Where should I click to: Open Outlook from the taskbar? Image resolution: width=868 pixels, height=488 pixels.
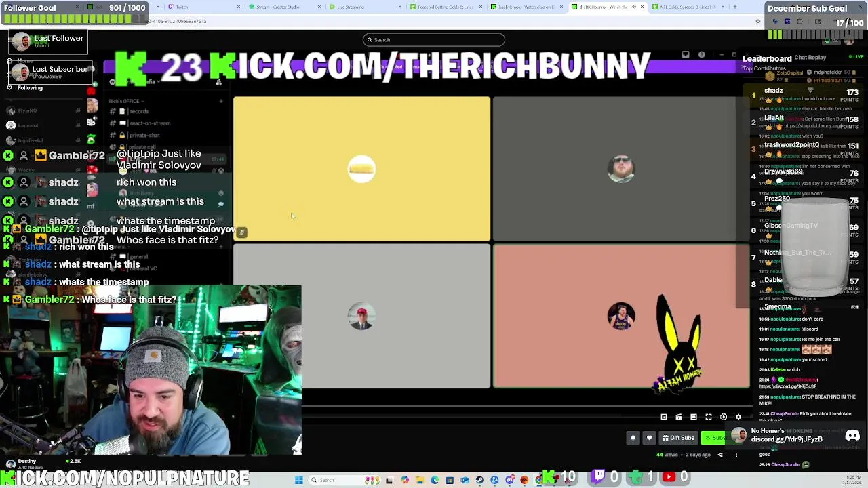coord(465,480)
